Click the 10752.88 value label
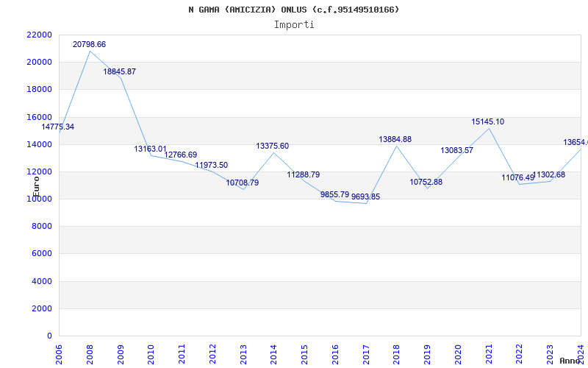 (426, 182)
